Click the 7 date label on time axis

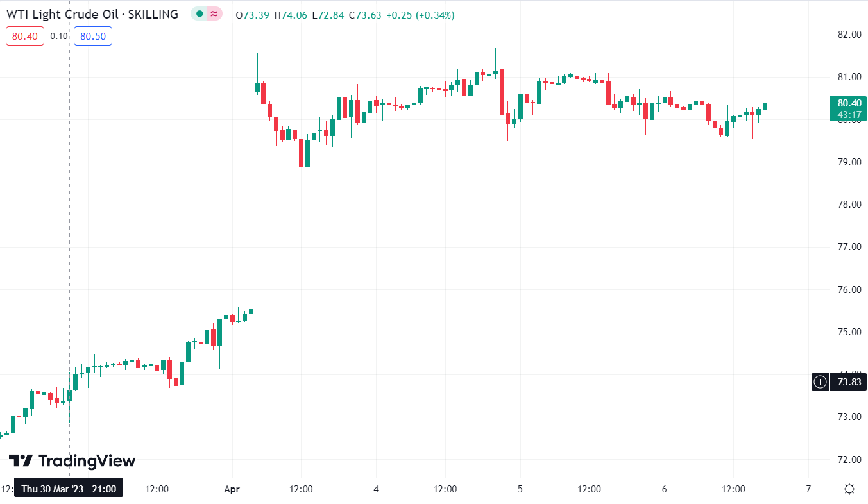[x=808, y=489]
